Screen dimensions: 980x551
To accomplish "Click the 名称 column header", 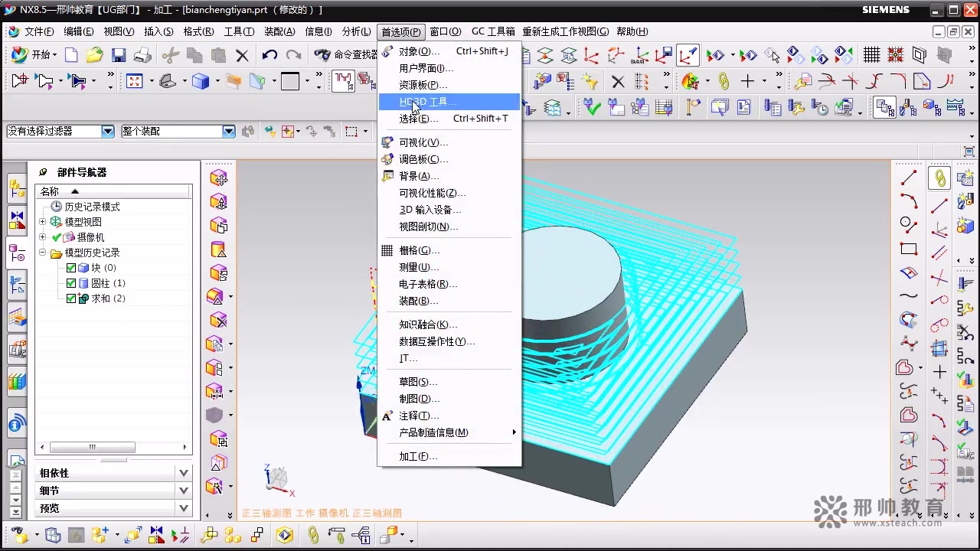I will tap(113, 191).
